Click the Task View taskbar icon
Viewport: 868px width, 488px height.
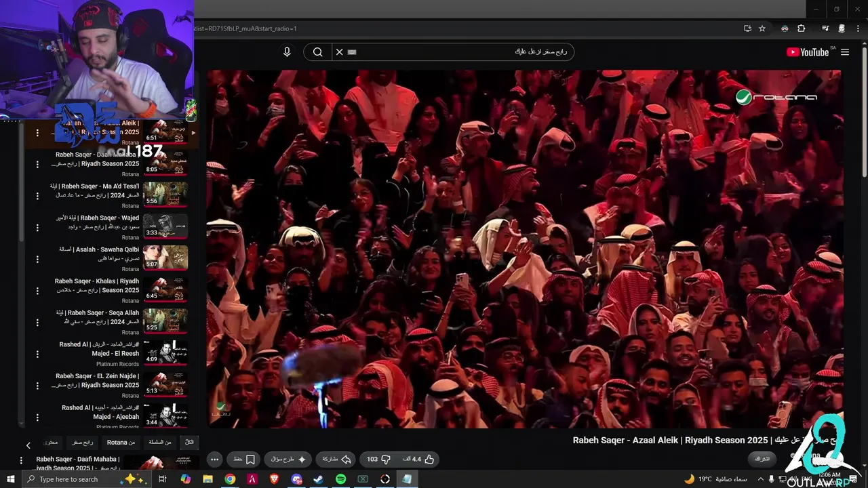(163, 479)
